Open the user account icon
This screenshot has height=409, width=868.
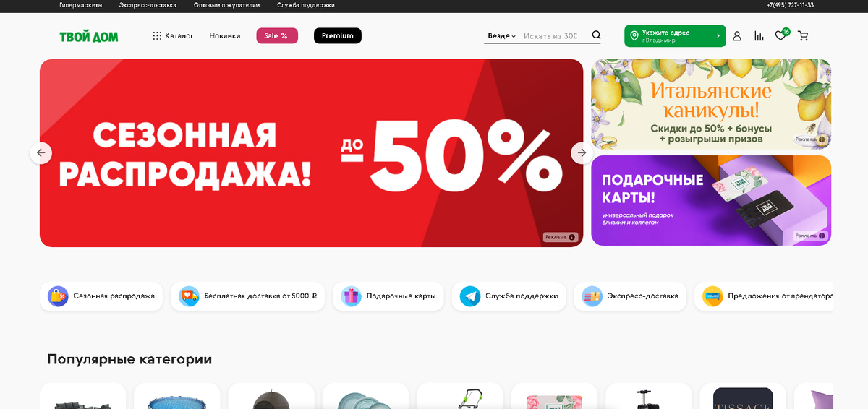[737, 36]
